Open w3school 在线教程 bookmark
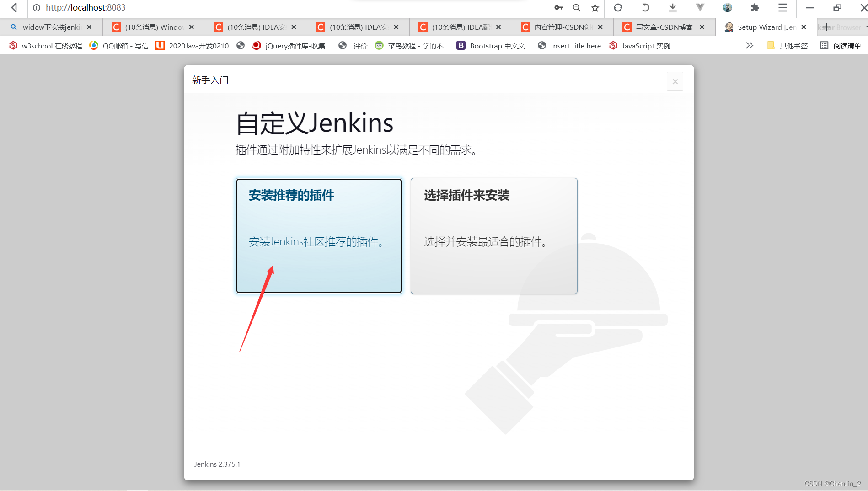Viewport: 868px width, 491px height. [46, 46]
